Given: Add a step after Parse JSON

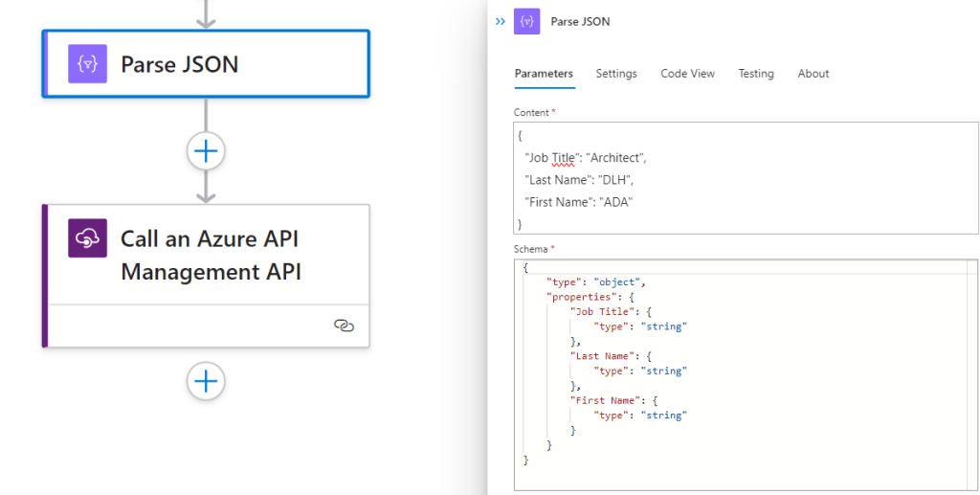Looking at the screenshot, I should tap(206, 150).
